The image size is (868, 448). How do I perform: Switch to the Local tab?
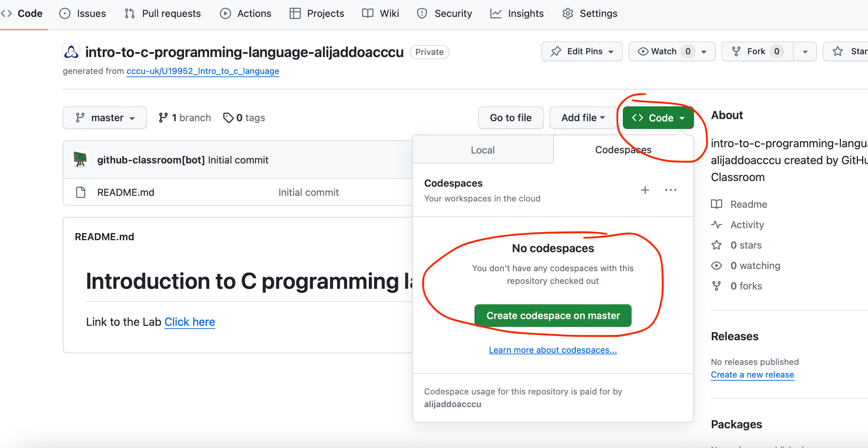(483, 150)
